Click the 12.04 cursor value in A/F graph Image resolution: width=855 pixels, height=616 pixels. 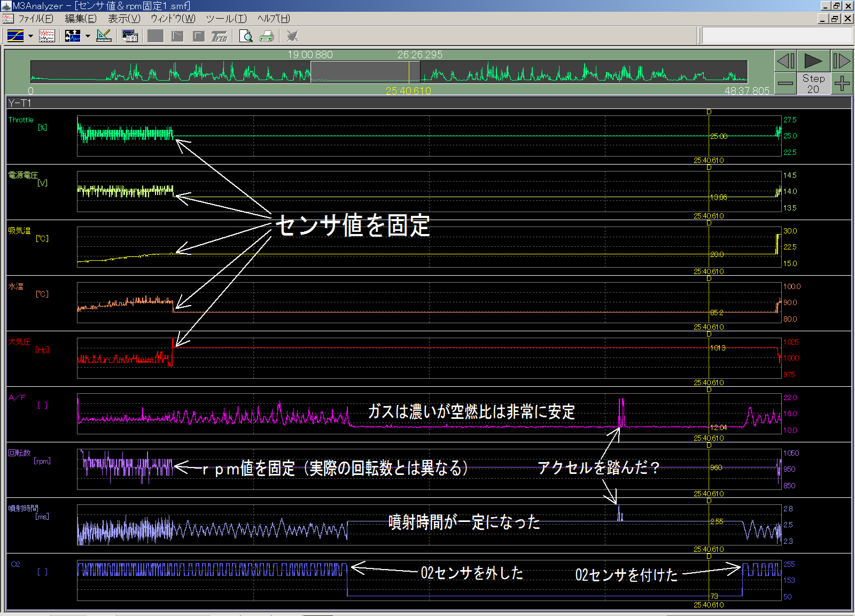pyautogui.click(x=718, y=427)
